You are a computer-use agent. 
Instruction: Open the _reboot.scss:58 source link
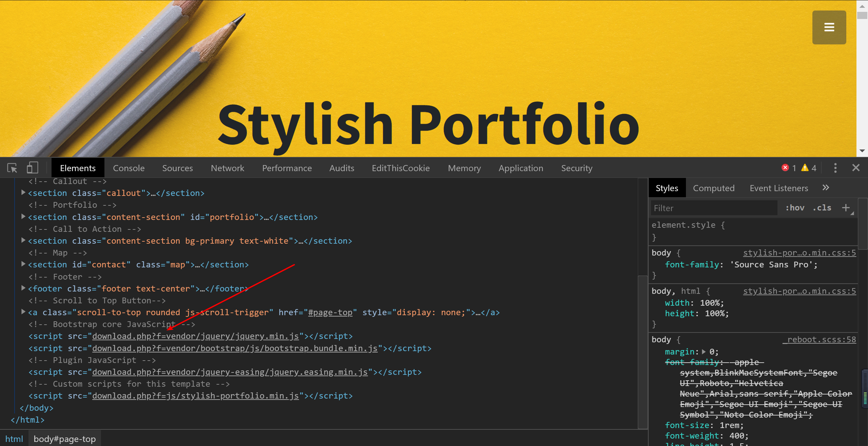tap(819, 340)
